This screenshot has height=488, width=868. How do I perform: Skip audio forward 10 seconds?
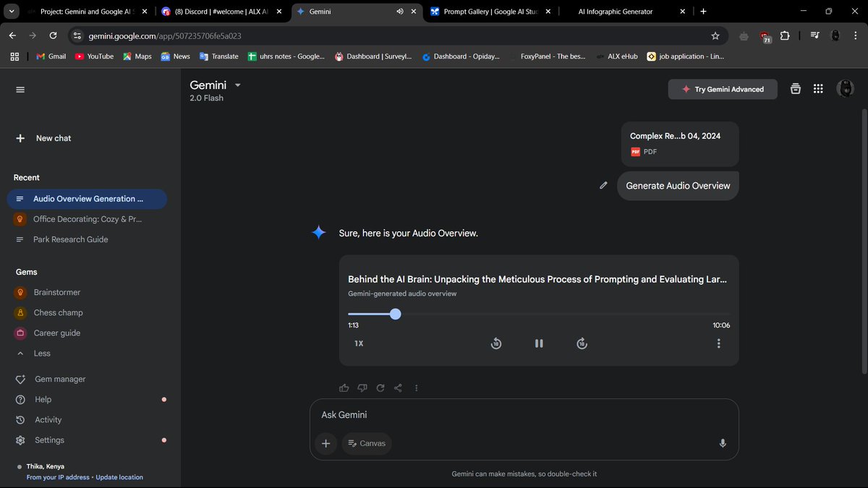[x=582, y=343]
